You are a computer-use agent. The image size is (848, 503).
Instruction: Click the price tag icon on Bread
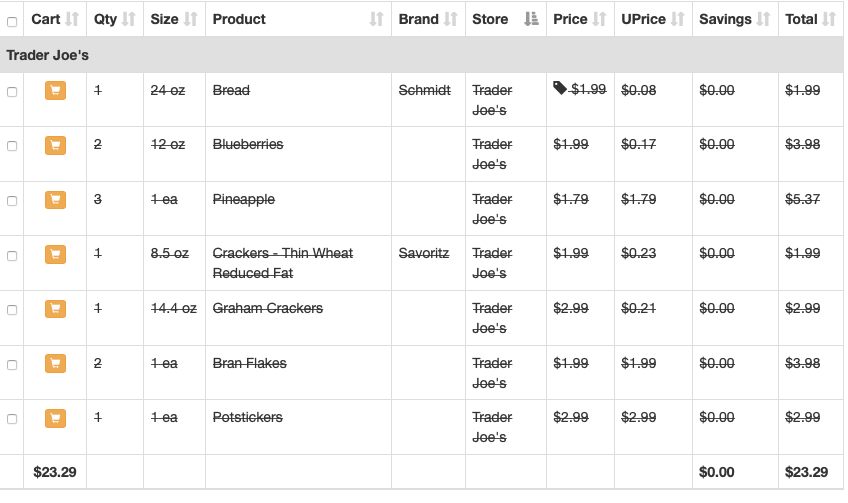tap(560, 89)
